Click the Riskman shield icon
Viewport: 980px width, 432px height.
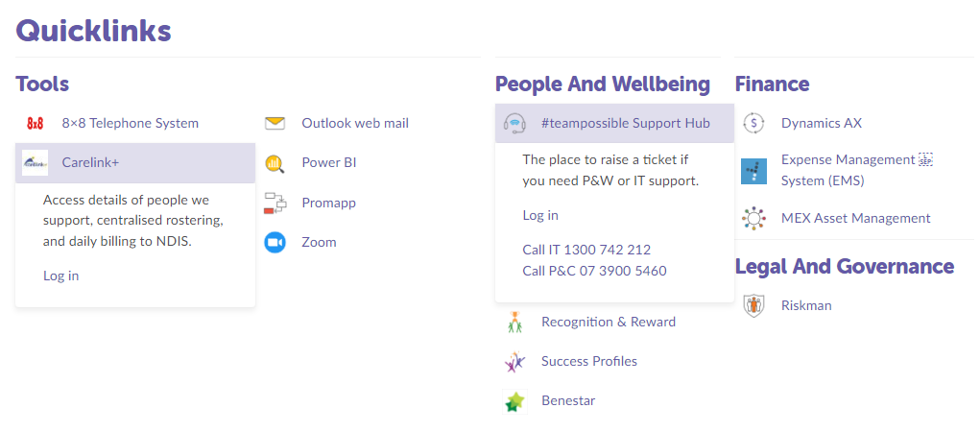754,305
